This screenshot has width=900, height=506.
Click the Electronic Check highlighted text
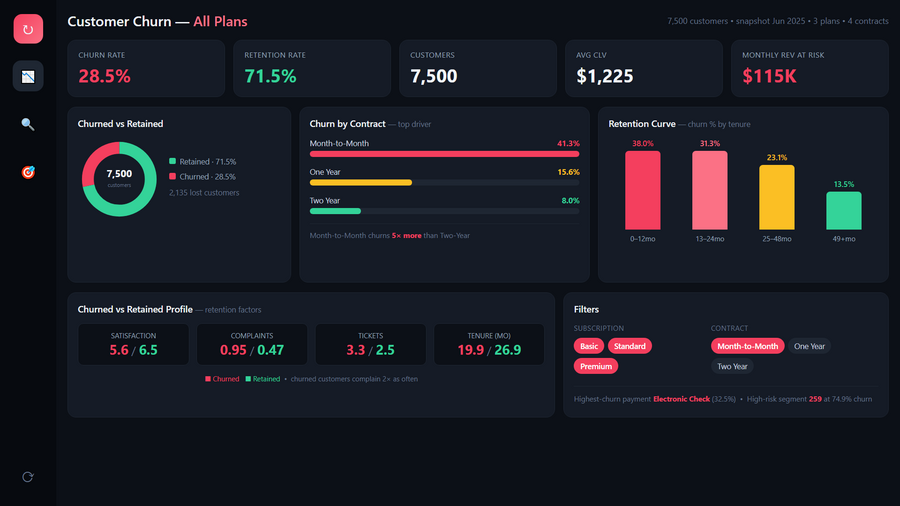coord(681,399)
